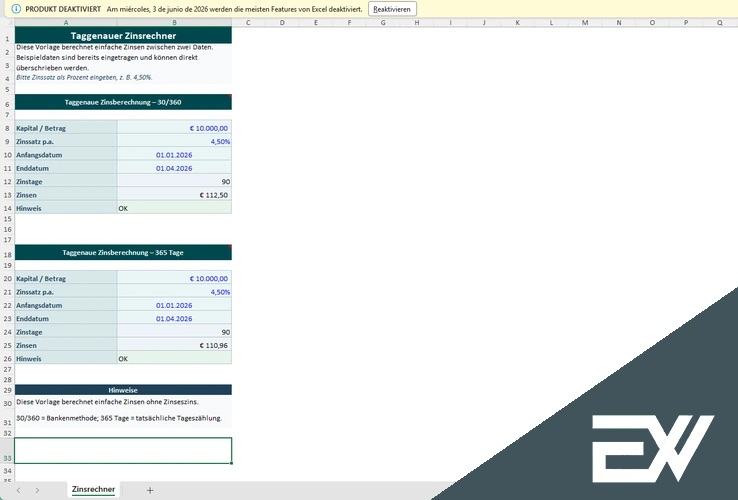Select the Zinsen value € 112,50
Viewport: 738px width, 500px height.
(174, 194)
